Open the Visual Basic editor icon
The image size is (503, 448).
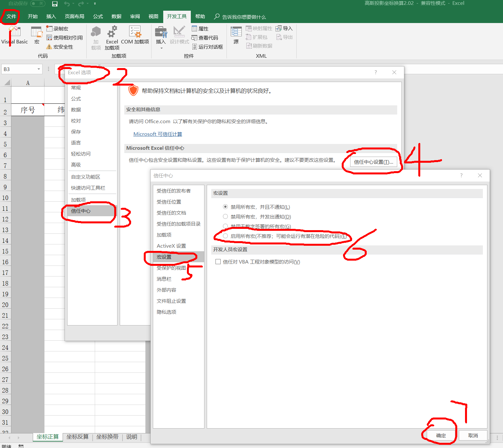[15, 32]
